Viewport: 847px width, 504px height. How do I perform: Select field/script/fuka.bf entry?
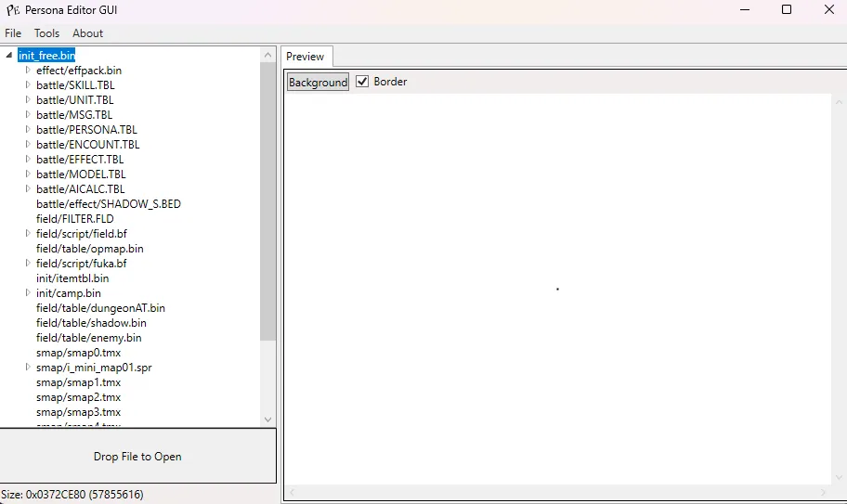pos(81,264)
